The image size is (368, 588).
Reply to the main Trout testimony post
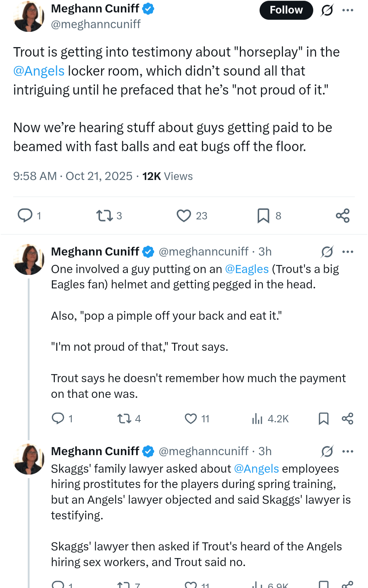[x=25, y=215]
